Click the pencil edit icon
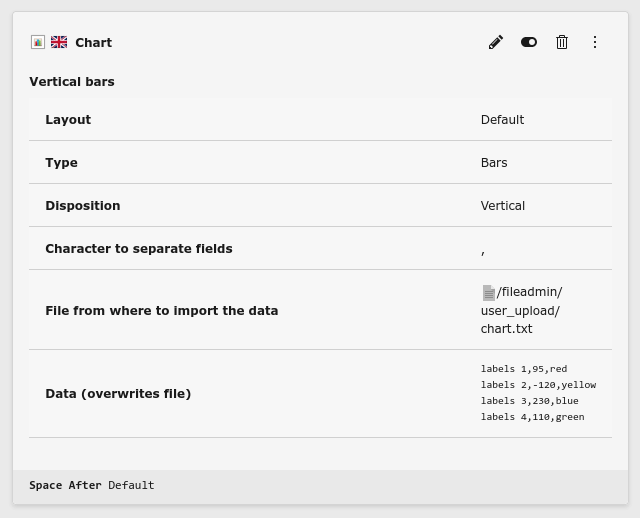Image resolution: width=640 pixels, height=518 pixels. pos(495,42)
